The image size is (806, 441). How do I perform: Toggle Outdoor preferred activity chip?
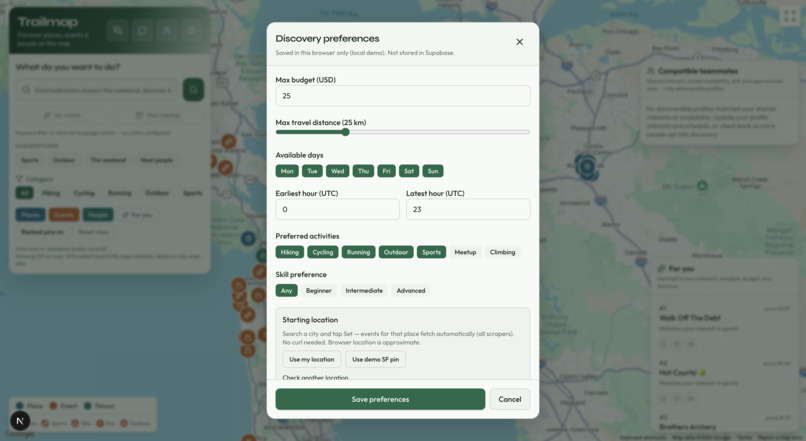pos(396,252)
